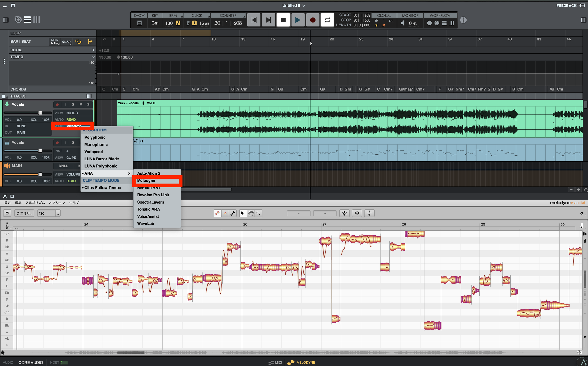Solo the Vocals audio track
Image resolution: width=588 pixels, height=366 pixels.
point(73,104)
